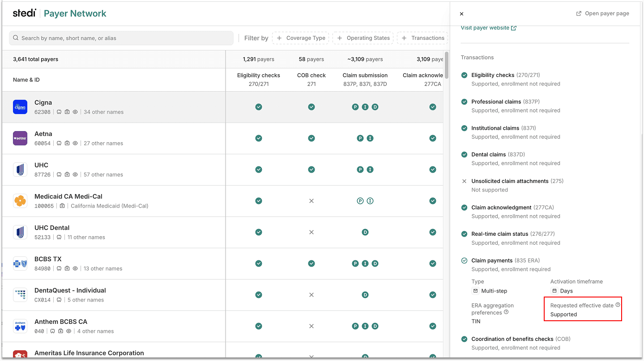
Task: Click UHC's 57 other names text
Action: [x=103, y=174]
